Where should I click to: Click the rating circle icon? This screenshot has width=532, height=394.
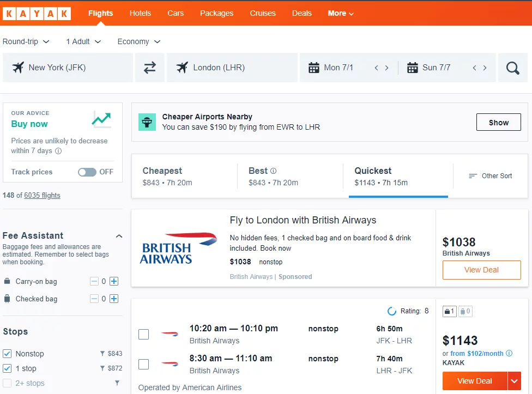coord(392,311)
